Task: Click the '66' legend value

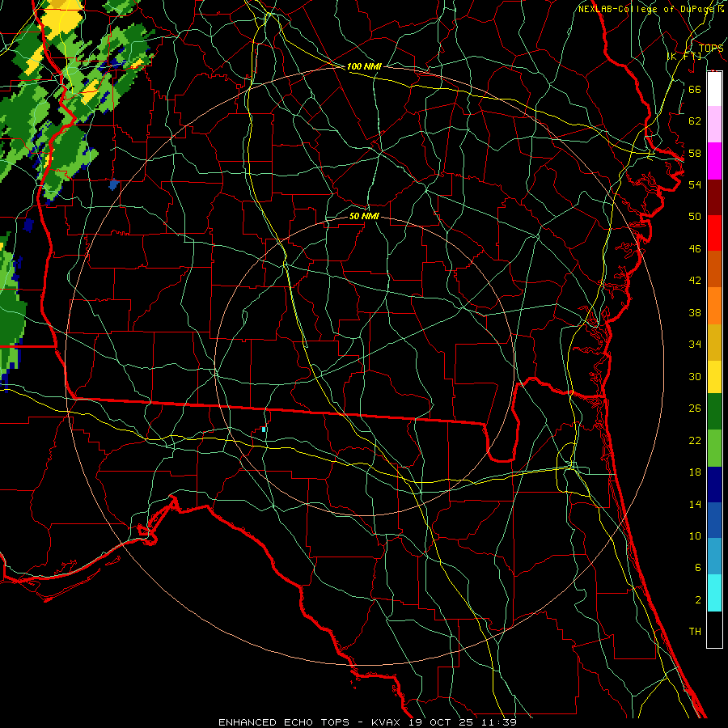Action: tap(695, 89)
